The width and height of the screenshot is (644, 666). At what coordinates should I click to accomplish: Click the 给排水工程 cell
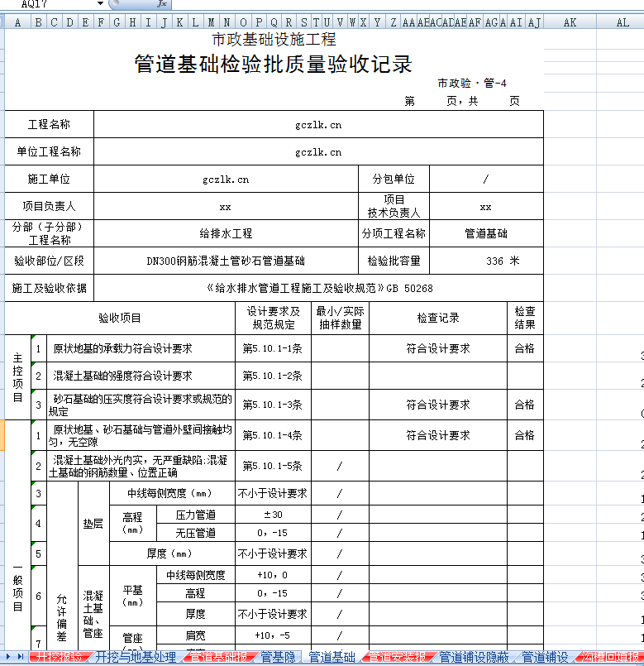226,233
